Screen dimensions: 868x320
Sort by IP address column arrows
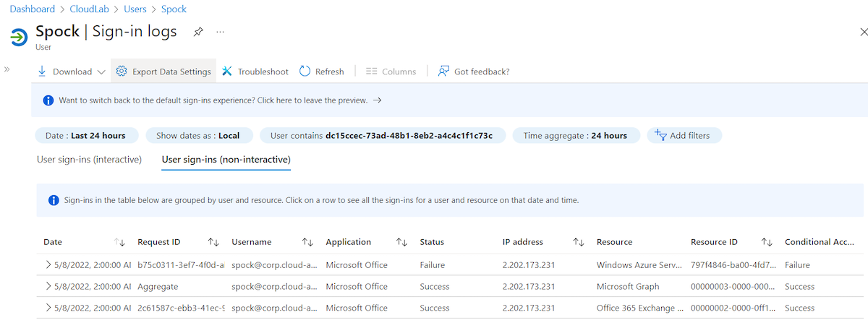click(579, 242)
